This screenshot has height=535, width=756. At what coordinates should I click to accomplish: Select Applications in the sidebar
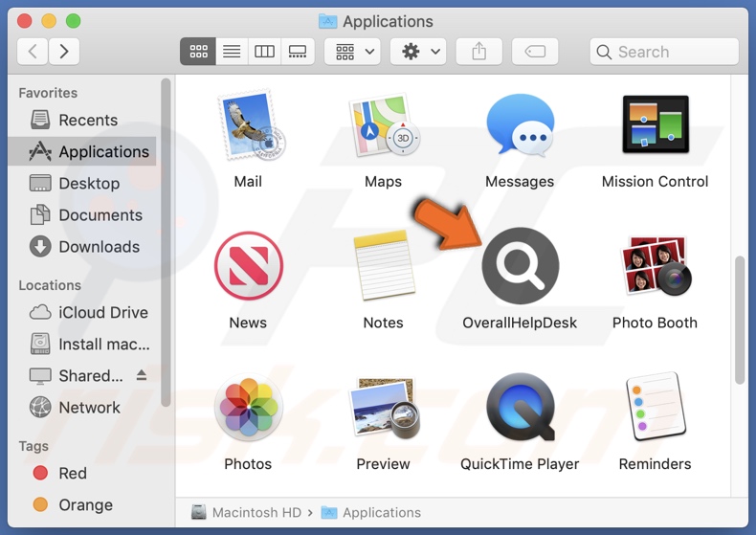82,151
